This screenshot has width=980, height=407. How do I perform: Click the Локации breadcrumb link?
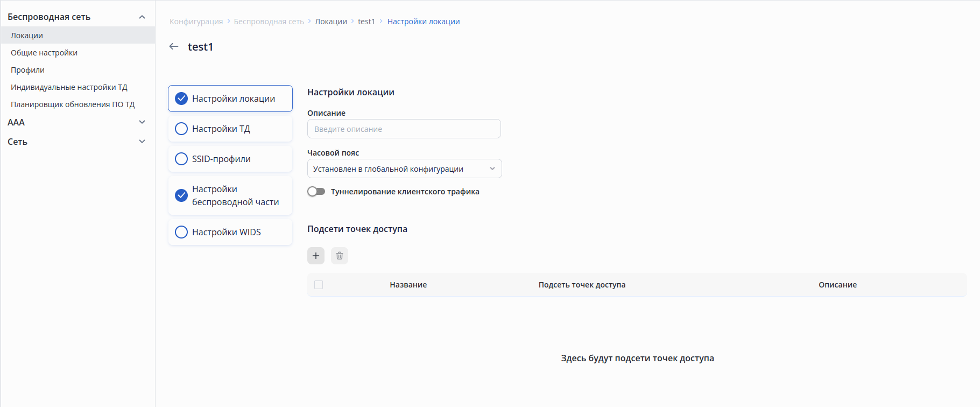[x=331, y=22]
